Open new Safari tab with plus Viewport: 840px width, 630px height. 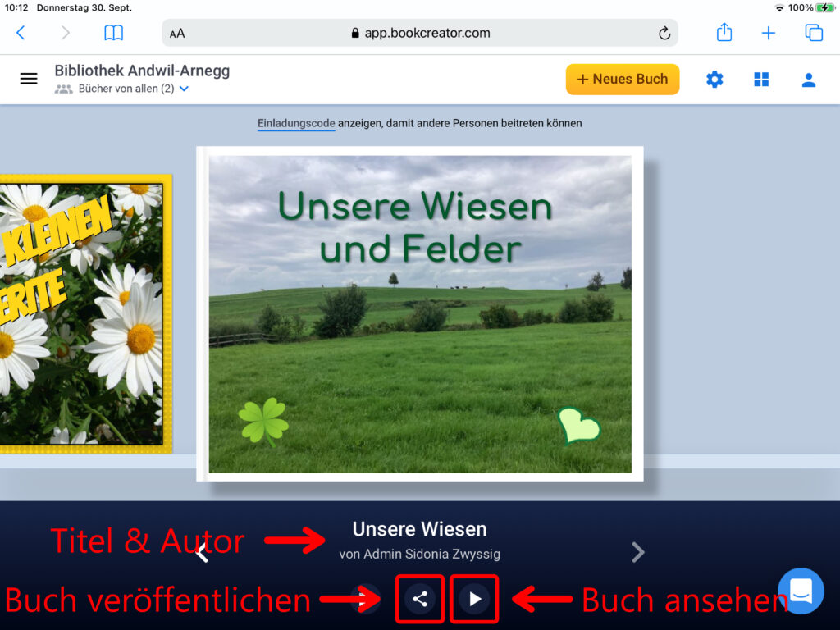(x=768, y=33)
